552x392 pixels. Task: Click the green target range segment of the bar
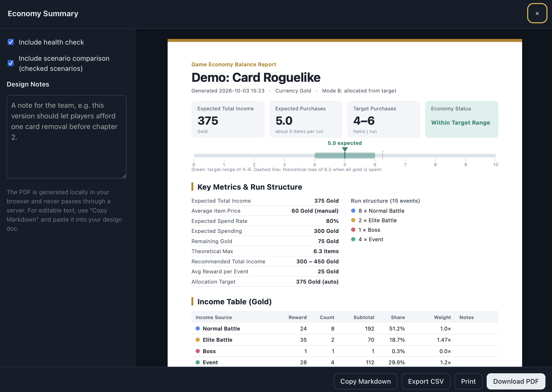click(x=345, y=156)
